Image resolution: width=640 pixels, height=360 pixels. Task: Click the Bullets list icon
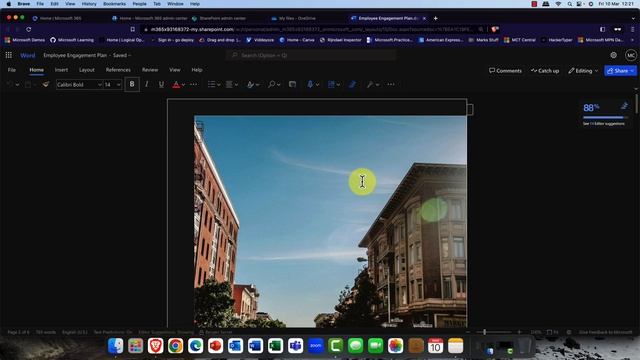(x=211, y=84)
